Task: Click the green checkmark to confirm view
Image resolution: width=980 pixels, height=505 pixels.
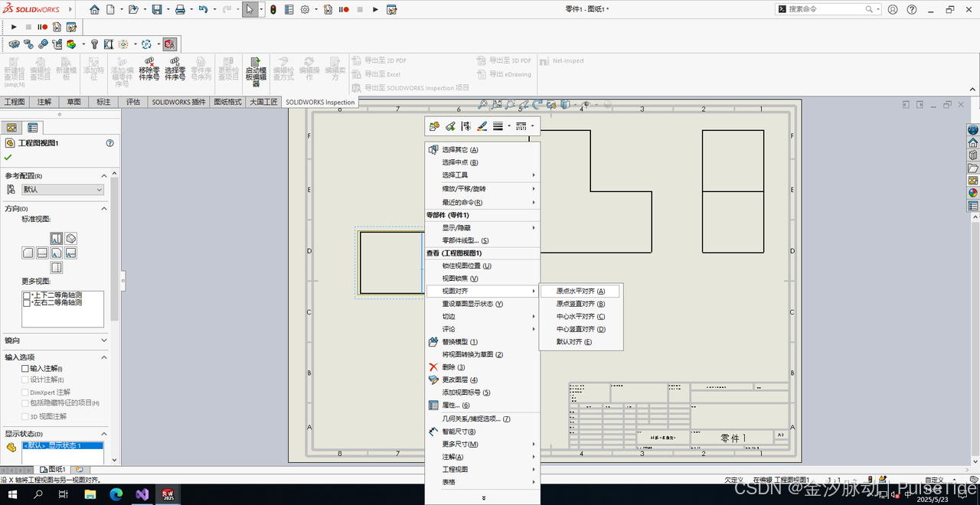Action: point(8,157)
